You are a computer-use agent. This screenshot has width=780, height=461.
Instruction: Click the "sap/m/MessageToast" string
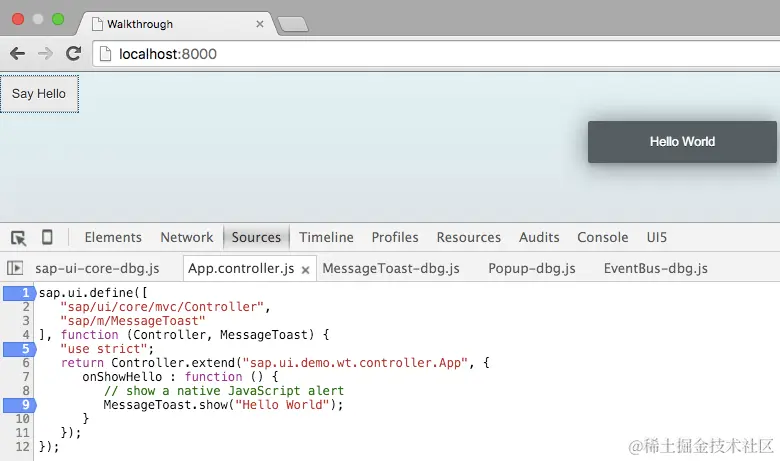(132, 321)
